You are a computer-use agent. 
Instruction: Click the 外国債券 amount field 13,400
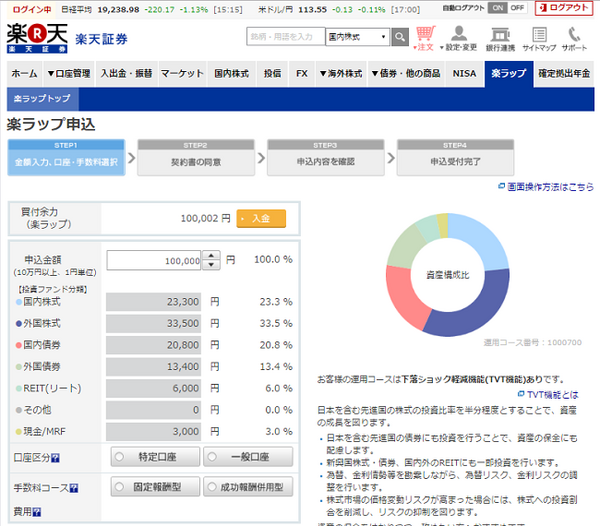(x=153, y=366)
